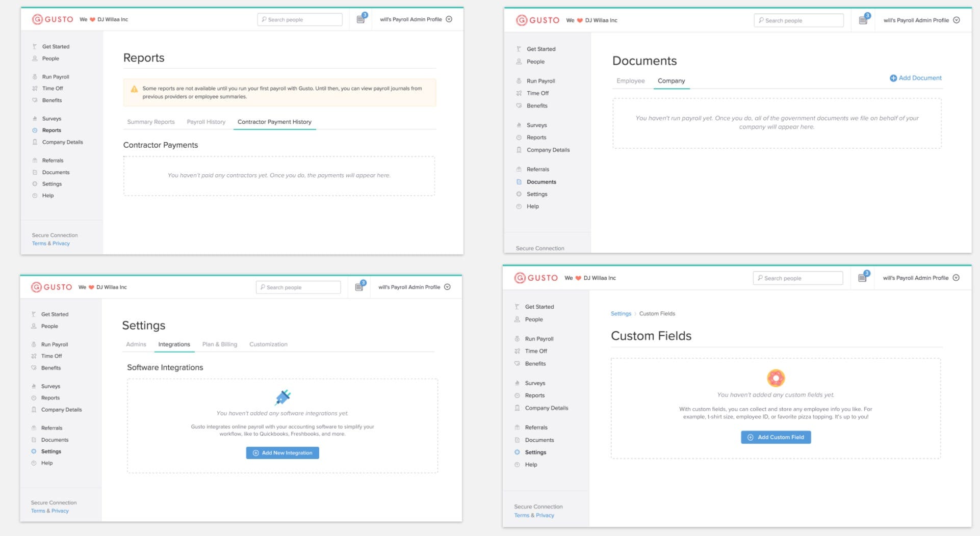Click the Gusto logo on the Software Integrations page
The width and height of the screenshot is (980, 536).
(51, 287)
